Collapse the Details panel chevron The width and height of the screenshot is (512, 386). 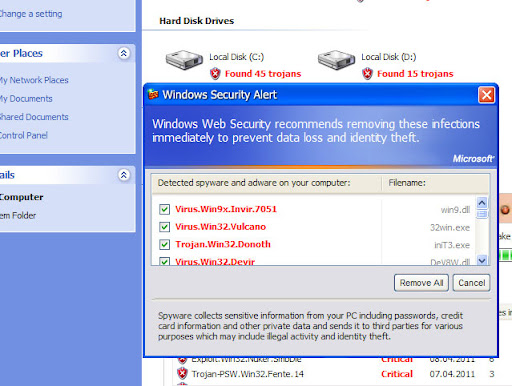tap(124, 175)
